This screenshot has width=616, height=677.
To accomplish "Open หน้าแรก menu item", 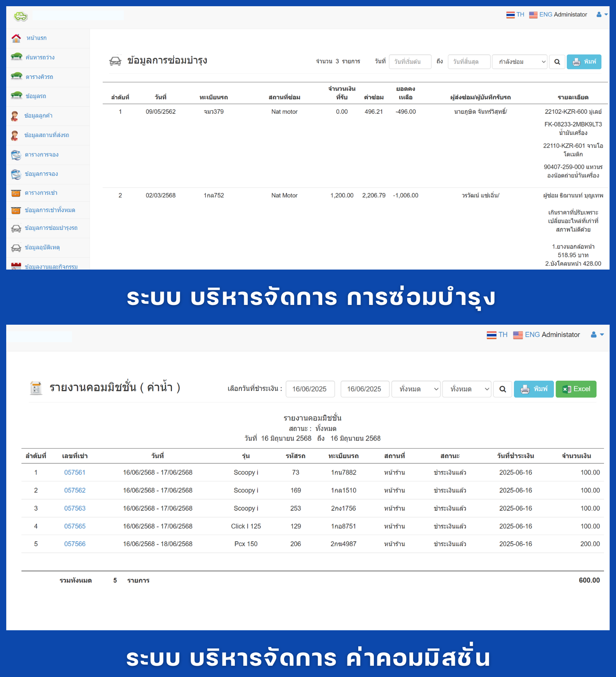I will tap(36, 38).
